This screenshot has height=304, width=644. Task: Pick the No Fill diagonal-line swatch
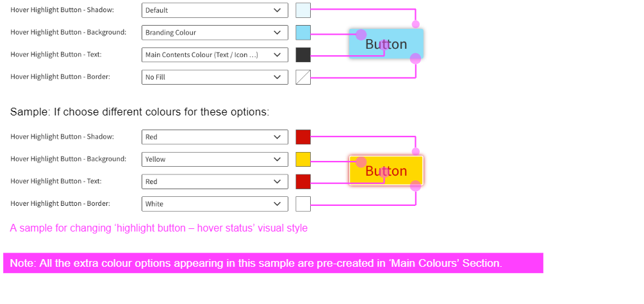coord(303,77)
